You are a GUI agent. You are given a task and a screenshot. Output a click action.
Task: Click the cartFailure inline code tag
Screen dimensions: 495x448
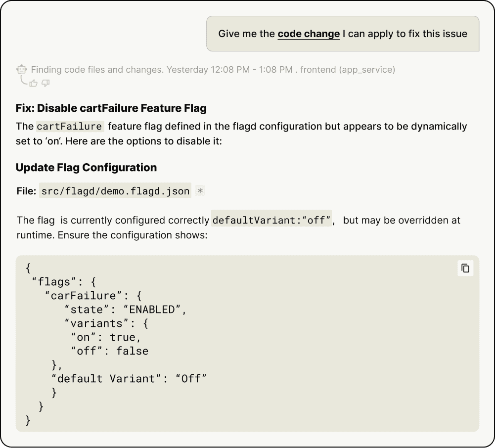click(x=69, y=126)
